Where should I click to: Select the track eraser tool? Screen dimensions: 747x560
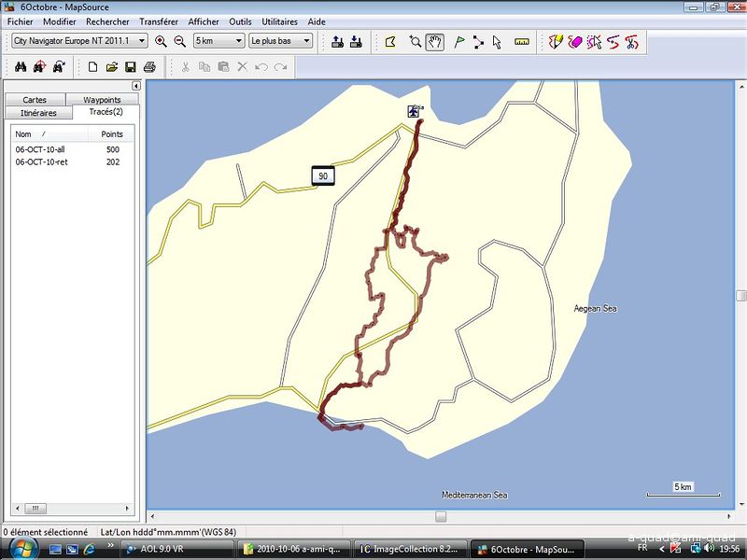574,41
